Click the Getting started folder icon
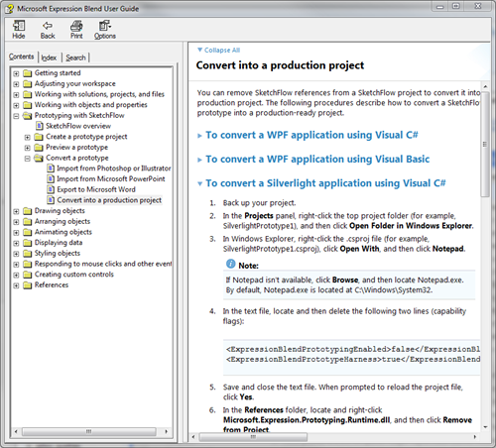Screen dimensions: 496x448 tap(28, 73)
